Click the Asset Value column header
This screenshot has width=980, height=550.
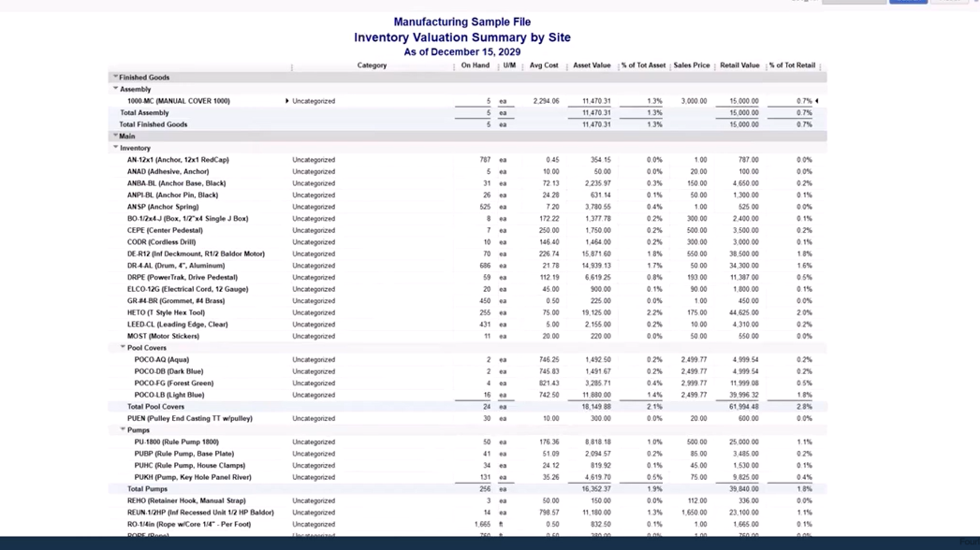click(591, 65)
